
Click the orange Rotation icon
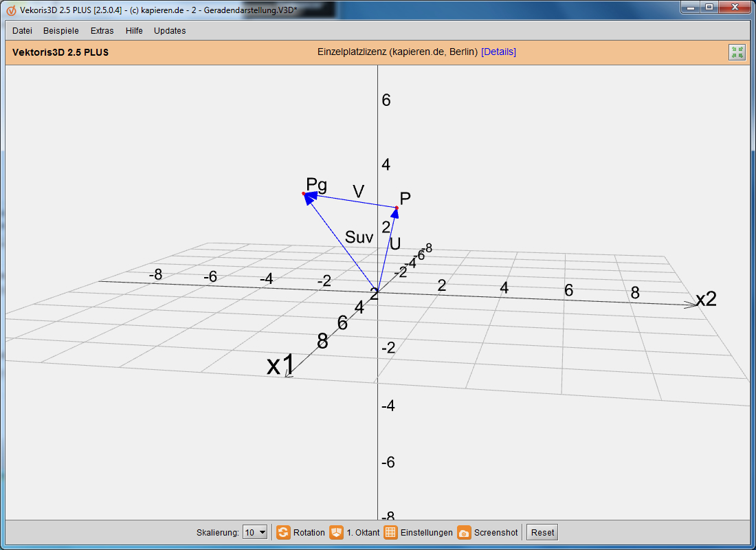click(x=283, y=532)
